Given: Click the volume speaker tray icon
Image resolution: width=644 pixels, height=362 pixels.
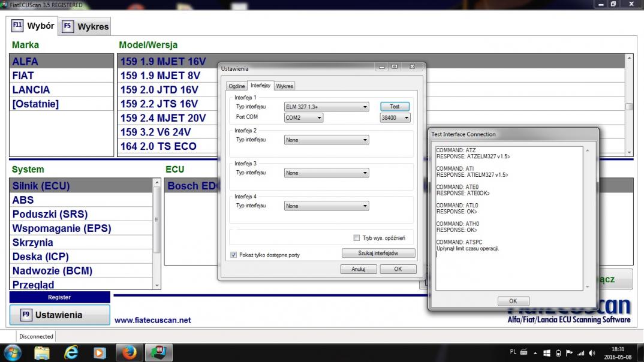Looking at the screenshot, I should [592, 353].
